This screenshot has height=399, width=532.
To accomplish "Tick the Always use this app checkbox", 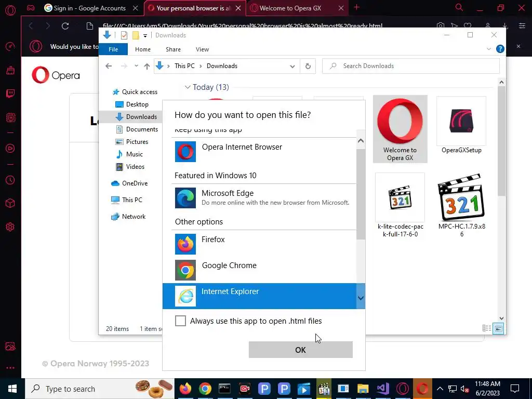I will tap(180, 321).
